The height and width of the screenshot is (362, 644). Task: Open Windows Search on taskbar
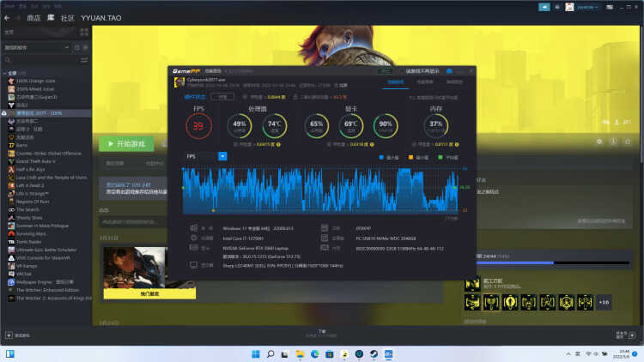[270, 353]
